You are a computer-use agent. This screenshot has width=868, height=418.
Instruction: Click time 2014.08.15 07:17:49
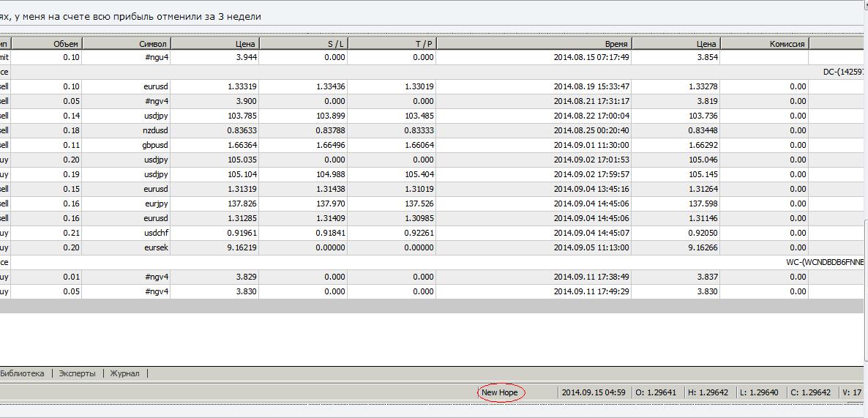click(x=591, y=57)
